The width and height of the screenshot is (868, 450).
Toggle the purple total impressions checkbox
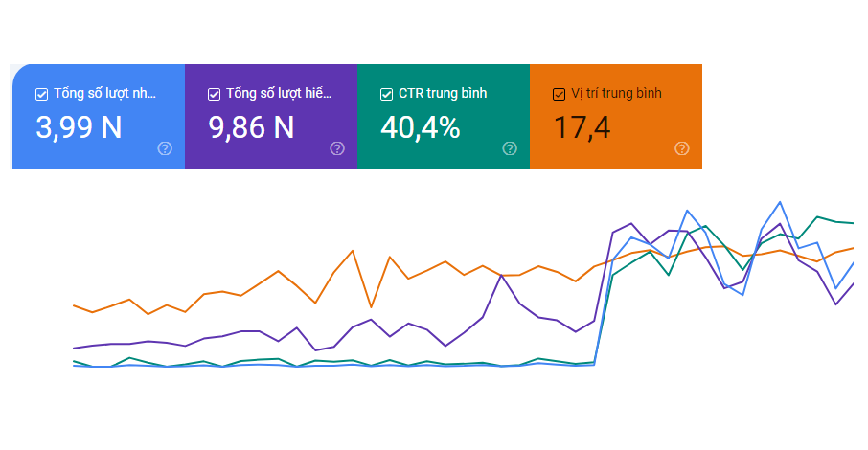tap(214, 94)
